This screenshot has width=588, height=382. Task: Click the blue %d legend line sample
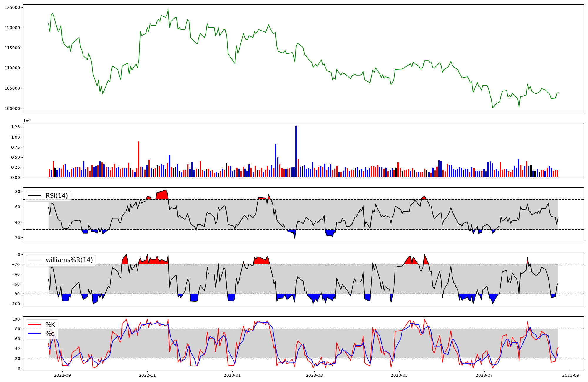click(x=34, y=333)
